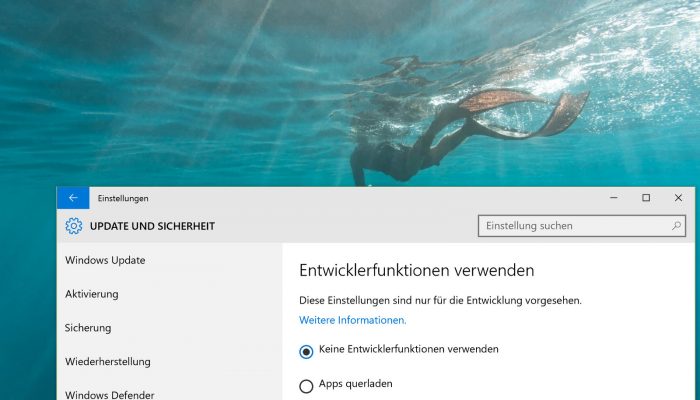The width and height of the screenshot is (700, 400).
Task: Switch to the Sicherung page
Action: (88, 328)
